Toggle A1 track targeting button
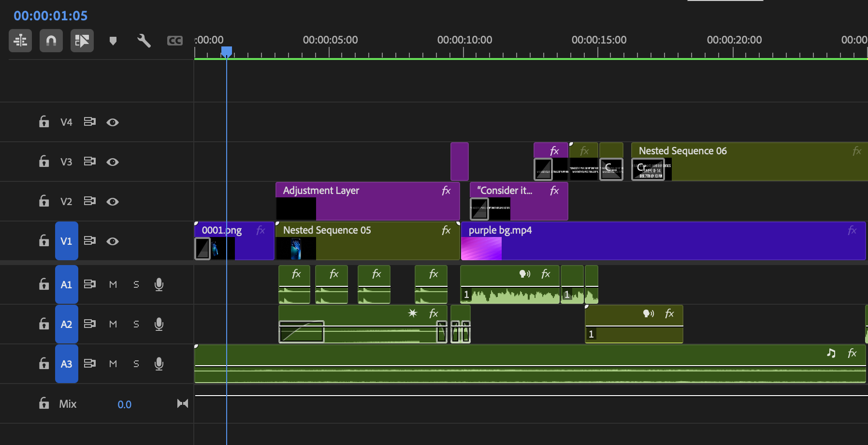This screenshot has width=868, height=445. pyautogui.click(x=66, y=284)
